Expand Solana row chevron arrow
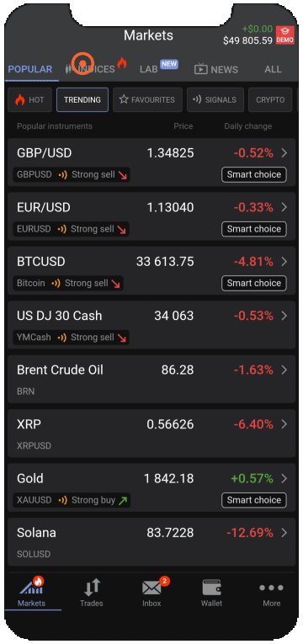Screen dimensions: 303x644 (x=284, y=533)
